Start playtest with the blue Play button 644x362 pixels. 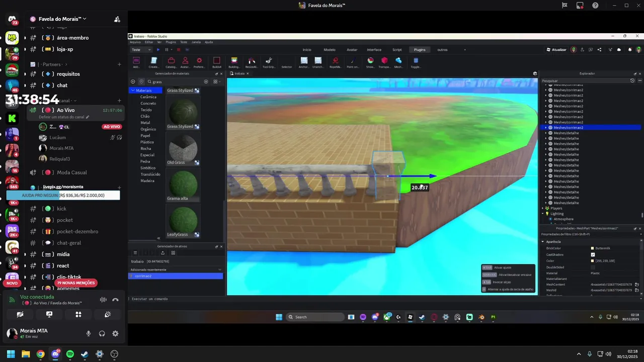coord(158,50)
